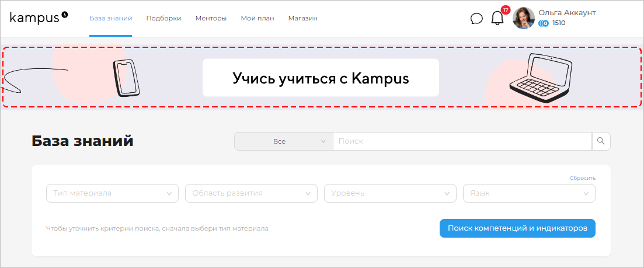Go to the Менторы tab
Viewport: 644px width, 268px height.
211,18
